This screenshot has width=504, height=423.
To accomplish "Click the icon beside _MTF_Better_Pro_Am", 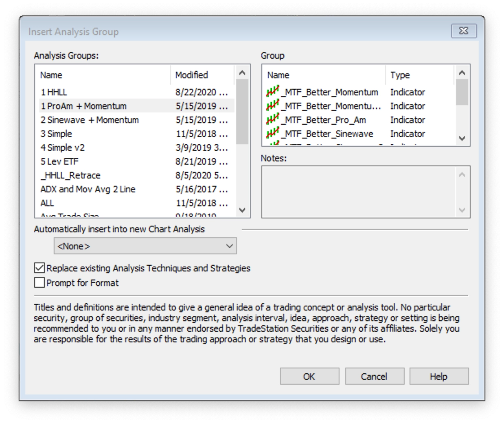I will tap(273, 119).
